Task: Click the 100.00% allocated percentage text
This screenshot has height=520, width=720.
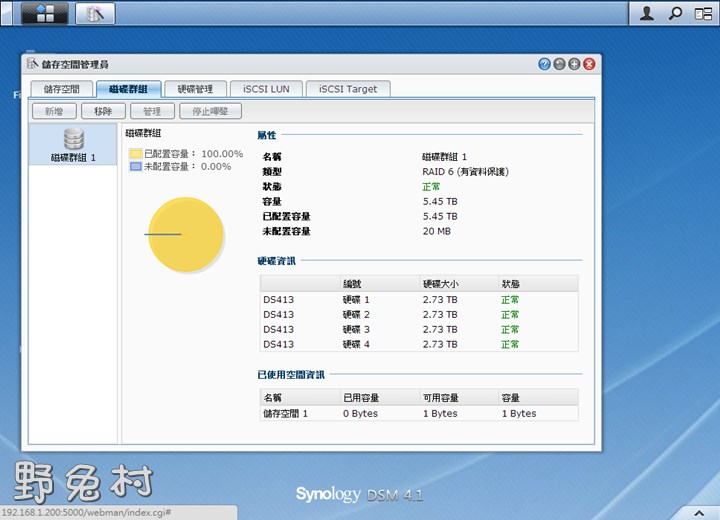Action: click(x=222, y=153)
